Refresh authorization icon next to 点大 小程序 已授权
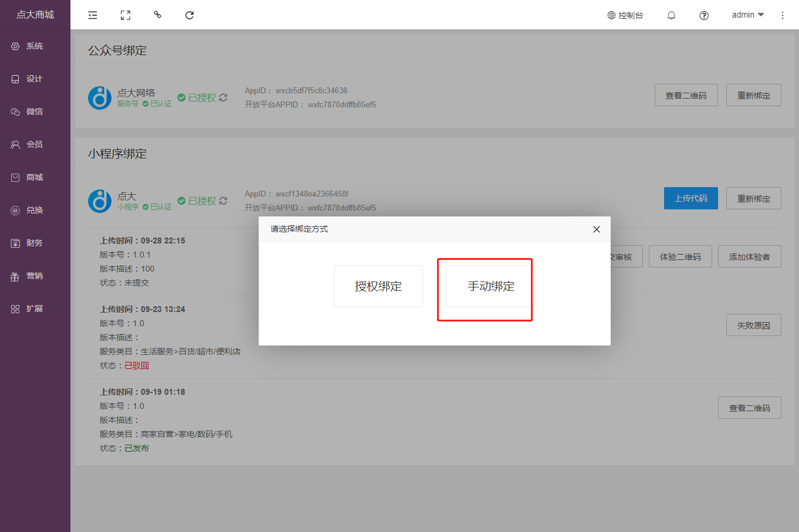The image size is (799, 532). tap(223, 201)
